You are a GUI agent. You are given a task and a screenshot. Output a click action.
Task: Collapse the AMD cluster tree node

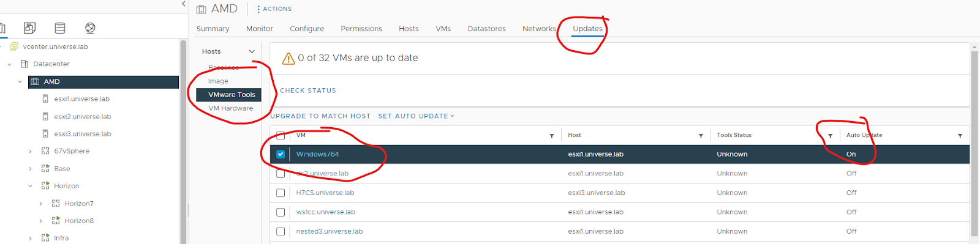(20, 81)
